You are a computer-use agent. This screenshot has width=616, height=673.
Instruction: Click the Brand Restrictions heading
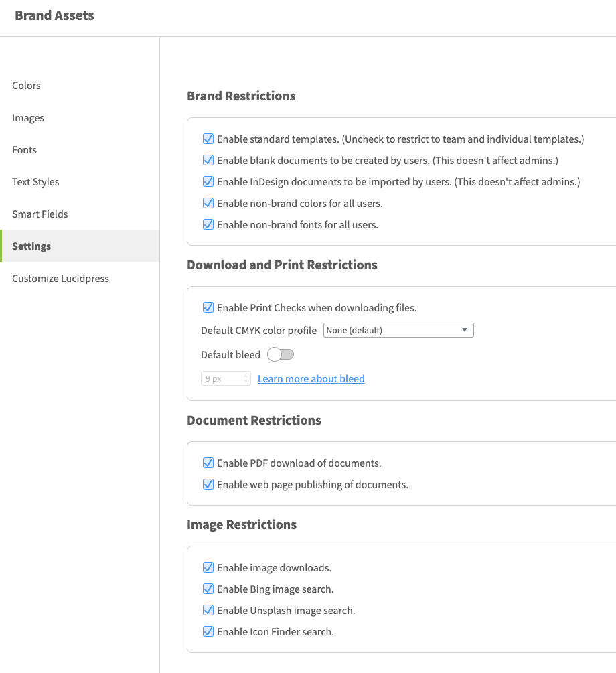(x=241, y=96)
